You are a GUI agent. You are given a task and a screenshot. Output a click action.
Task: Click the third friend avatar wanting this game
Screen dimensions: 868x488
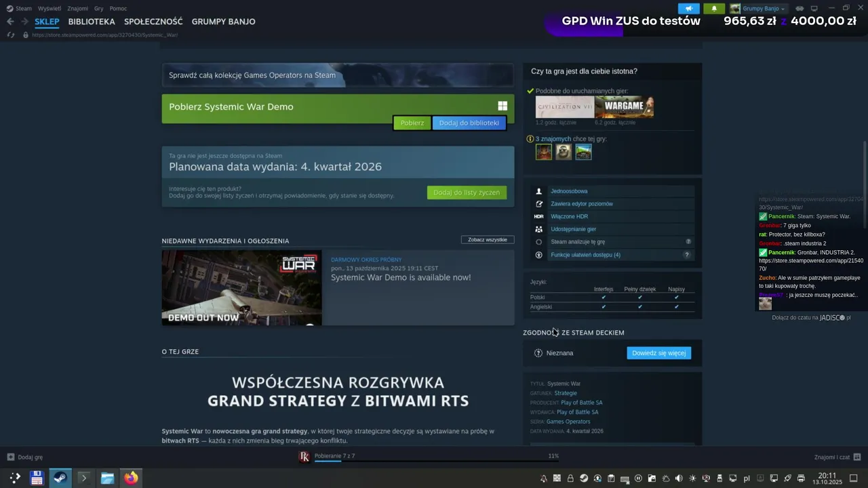583,152
